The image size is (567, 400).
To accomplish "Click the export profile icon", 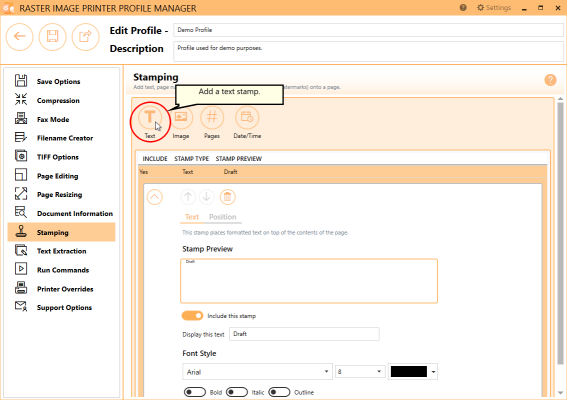I will pos(85,37).
